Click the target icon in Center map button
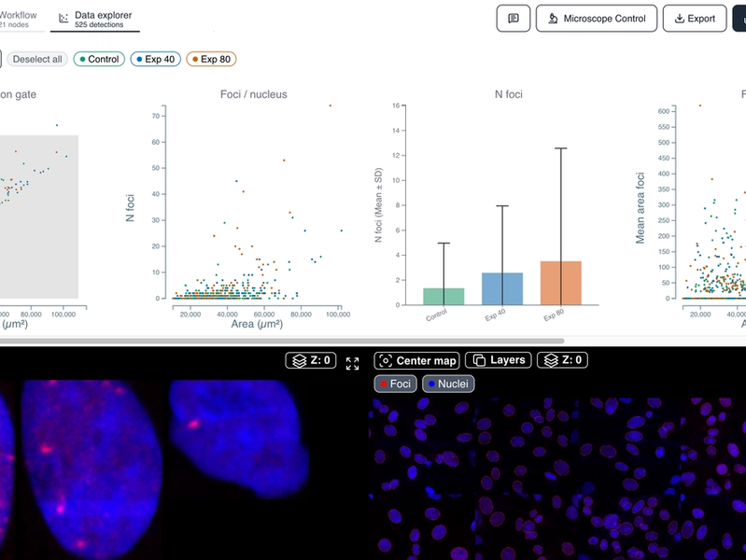Screen dimensions: 746x560 (x=386, y=360)
